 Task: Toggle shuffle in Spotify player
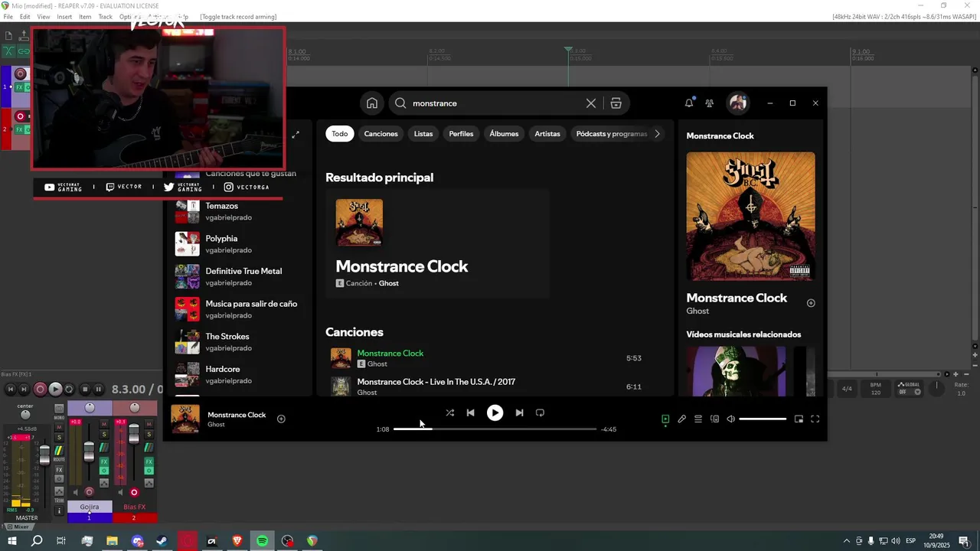(x=450, y=412)
